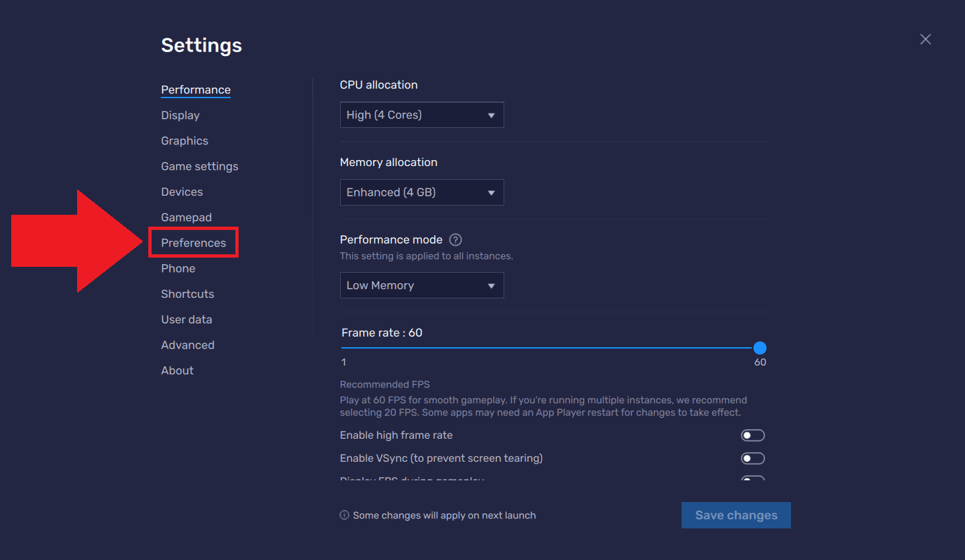Click the Save changes button

(736, 515)
